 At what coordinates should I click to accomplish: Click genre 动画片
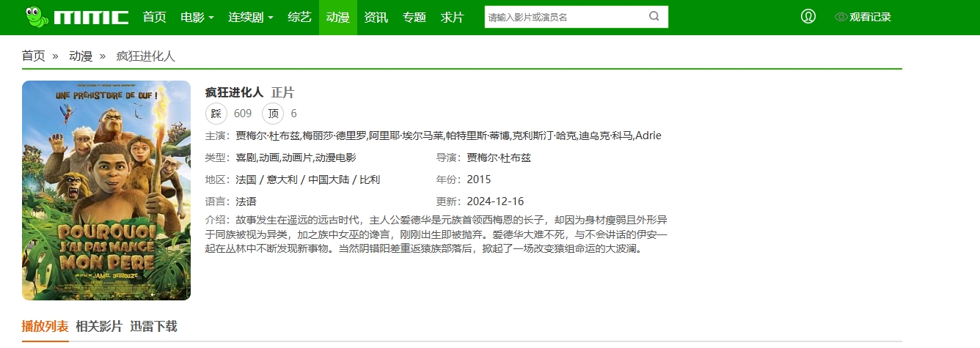coord(297,158)
